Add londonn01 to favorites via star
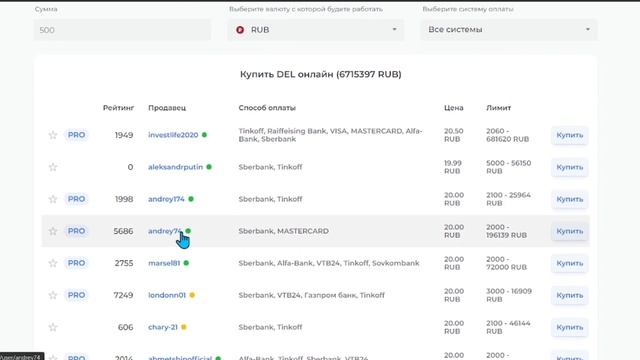The image size is (640, 360). (53, 295)
